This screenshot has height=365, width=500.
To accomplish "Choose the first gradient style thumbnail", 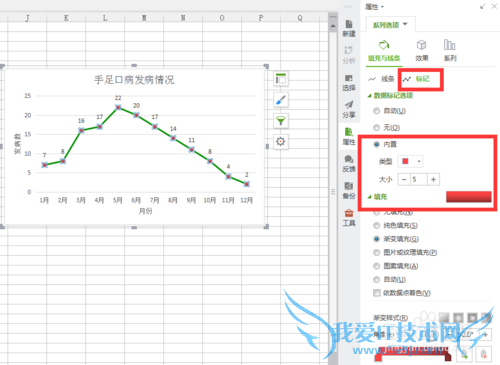I will 444,317.
